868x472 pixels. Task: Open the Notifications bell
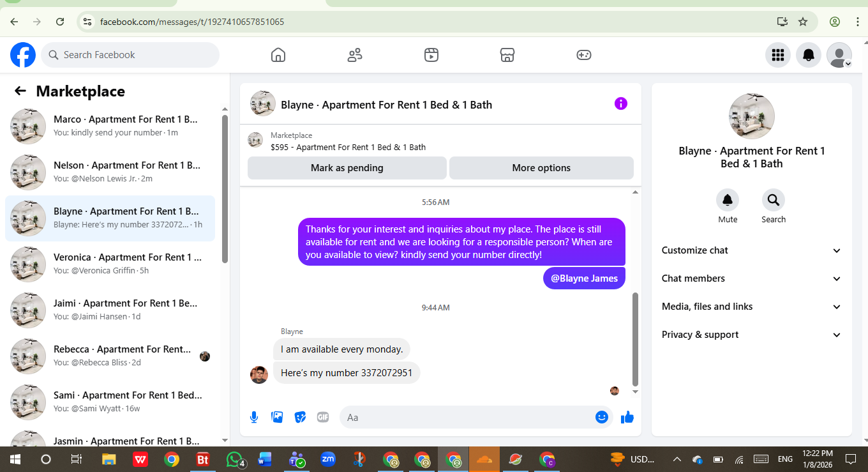click(809, 55)
